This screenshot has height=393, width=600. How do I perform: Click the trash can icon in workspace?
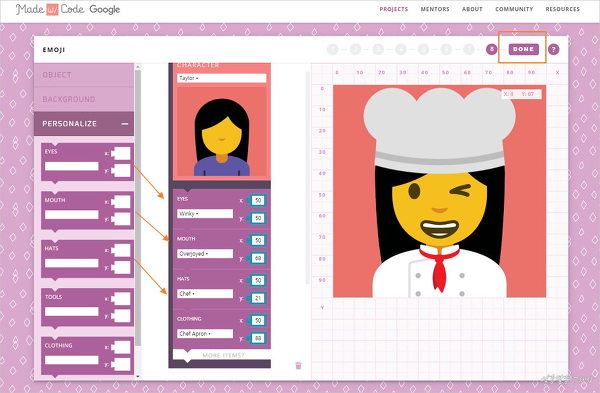coord(298,365)
